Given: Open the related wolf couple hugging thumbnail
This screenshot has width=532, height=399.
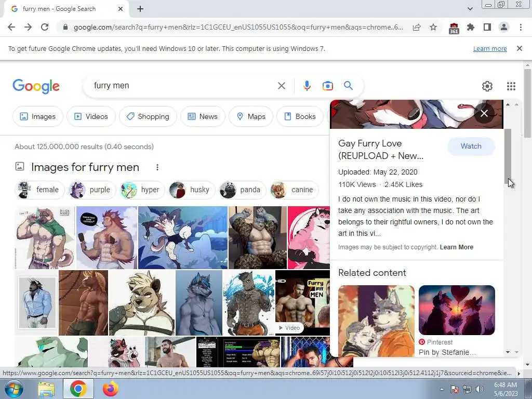Looking at the screenshot, I should [x=376, y=321].
